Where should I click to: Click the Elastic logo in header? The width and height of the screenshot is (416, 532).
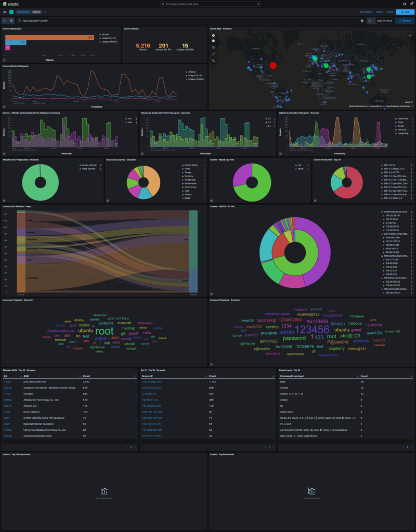click(x=10, y=4)
